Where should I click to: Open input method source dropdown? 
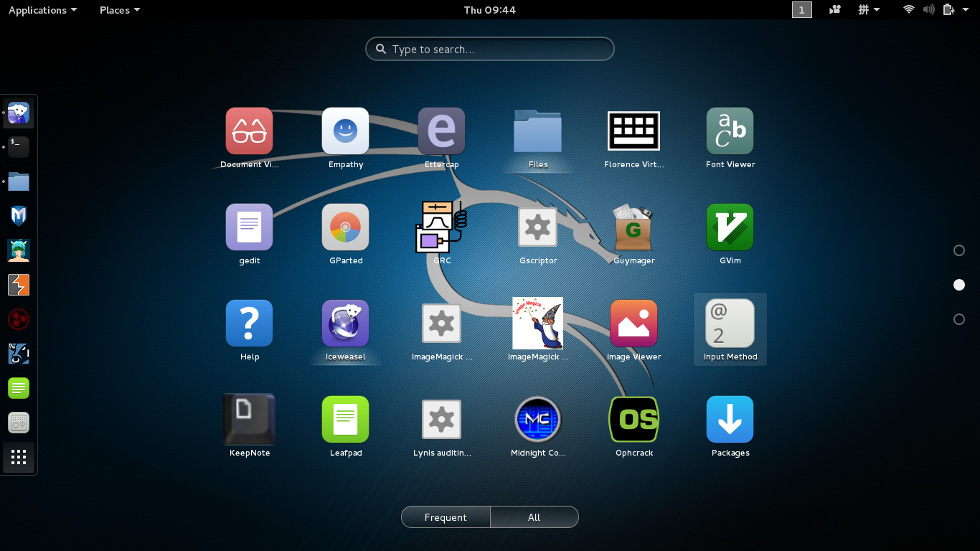click(869, 10)
